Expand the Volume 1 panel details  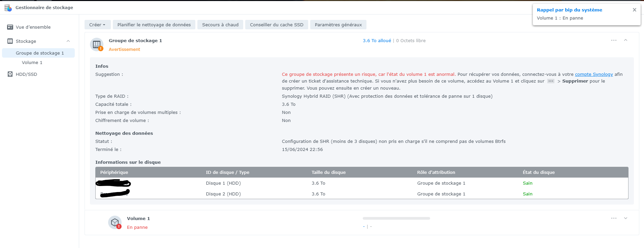[625, 218]
